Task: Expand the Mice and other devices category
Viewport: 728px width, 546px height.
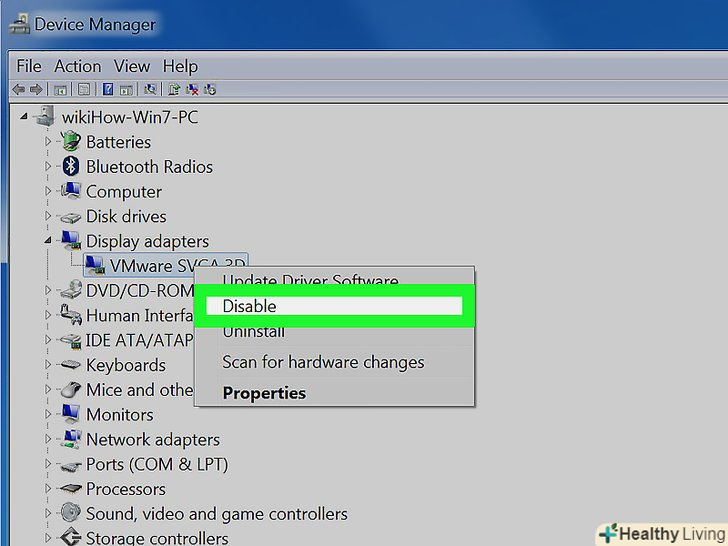Action: click(x=48, y=389)
